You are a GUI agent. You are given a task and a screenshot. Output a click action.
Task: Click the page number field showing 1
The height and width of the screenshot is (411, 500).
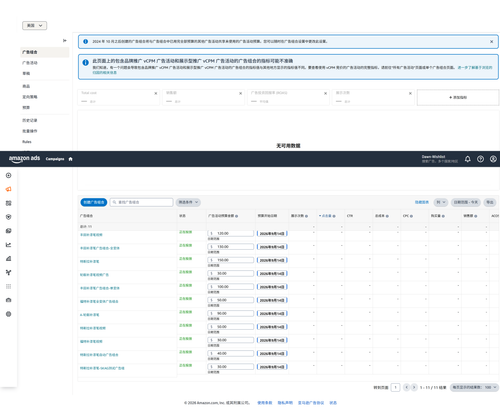click(x=395, y=387)
